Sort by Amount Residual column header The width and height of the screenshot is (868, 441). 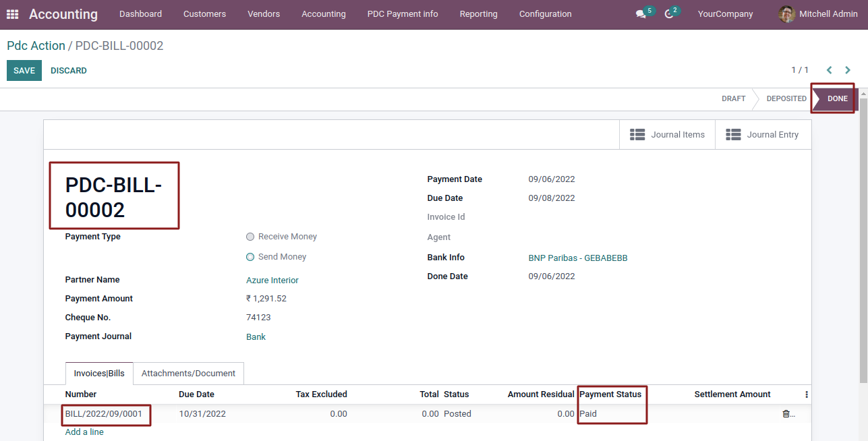click(541, 394)
